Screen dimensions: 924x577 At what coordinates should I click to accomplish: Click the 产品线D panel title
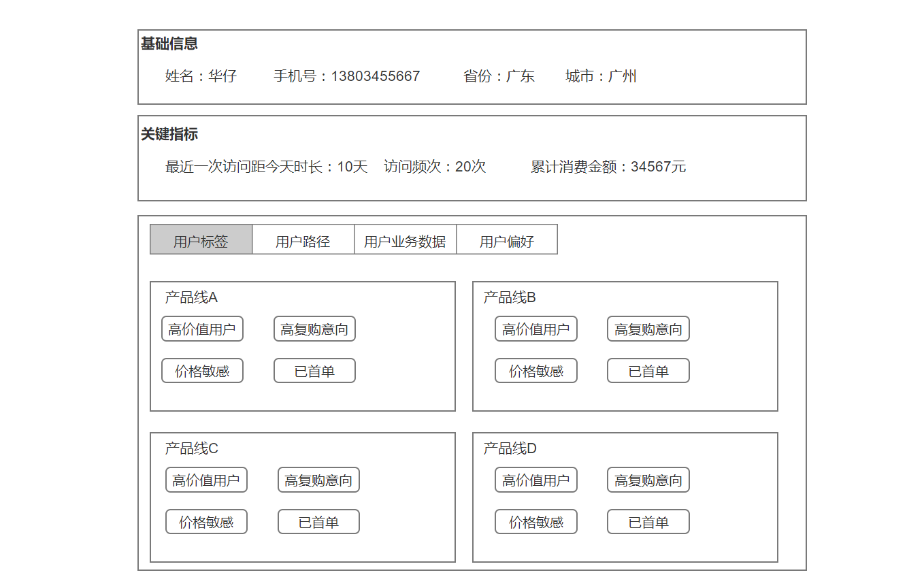[x=510, y=448]
